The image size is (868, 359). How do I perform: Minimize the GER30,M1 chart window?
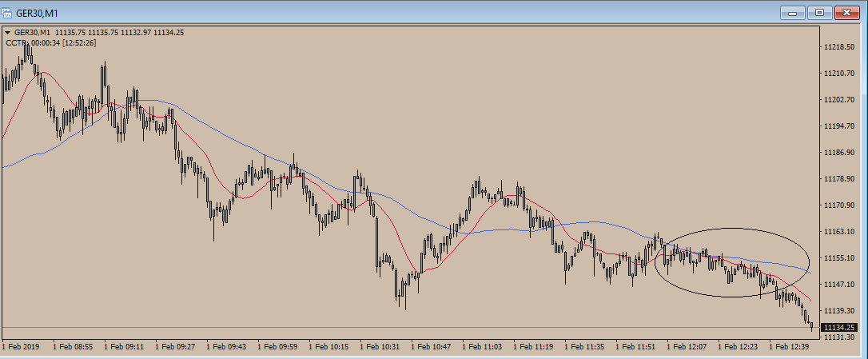(792, 12)
